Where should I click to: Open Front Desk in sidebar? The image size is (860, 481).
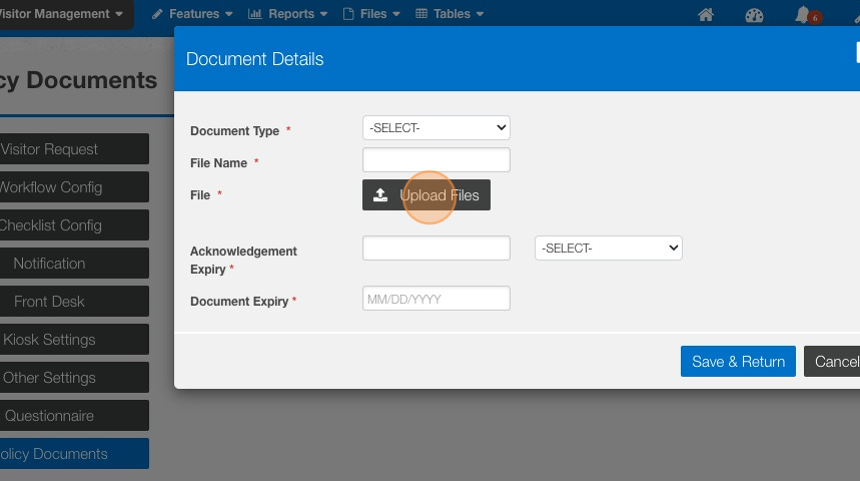(74, 301)
